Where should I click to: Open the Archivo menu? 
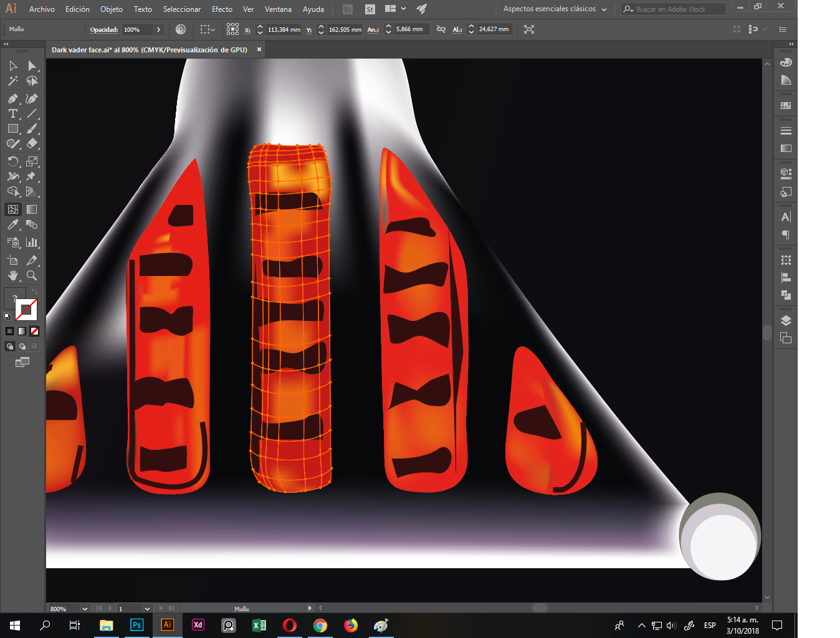coord(42,9)
